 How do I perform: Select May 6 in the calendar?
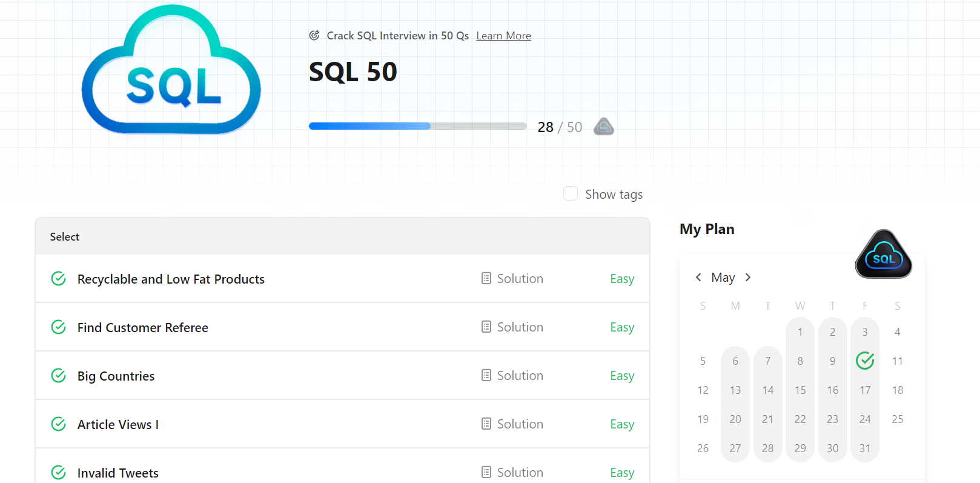735,361
